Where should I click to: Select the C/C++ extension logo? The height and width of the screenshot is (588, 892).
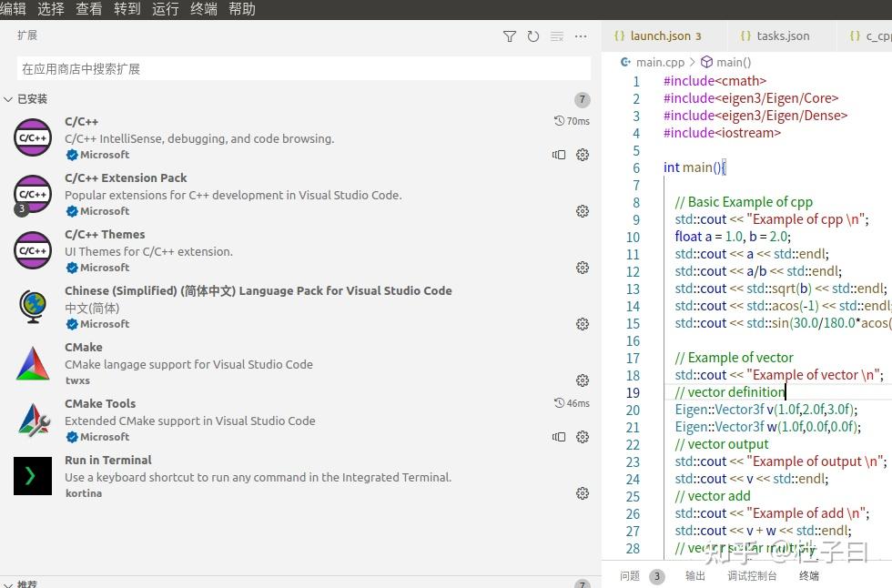(33, 137)
